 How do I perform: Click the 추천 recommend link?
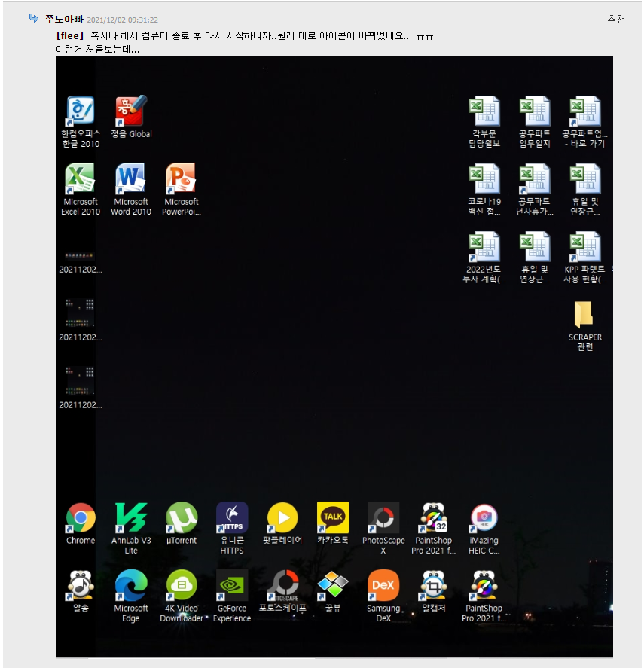pos(616,19)
